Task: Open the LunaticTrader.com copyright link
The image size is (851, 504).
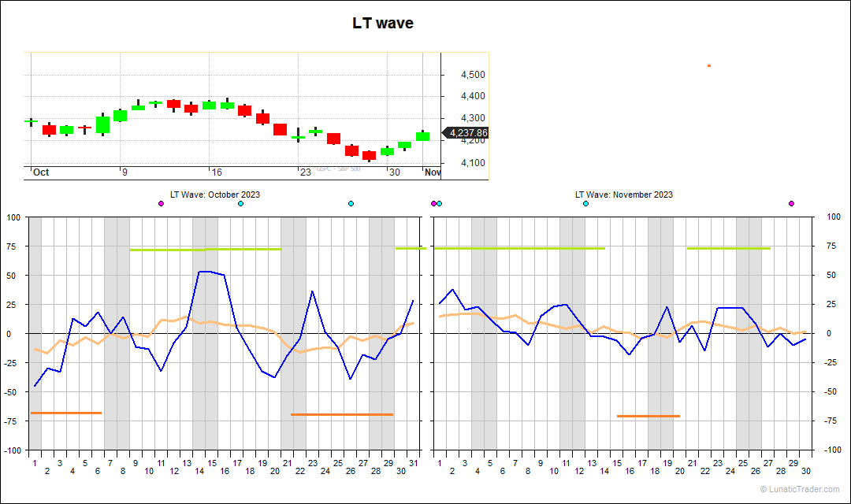Action: tap(799, 490)
